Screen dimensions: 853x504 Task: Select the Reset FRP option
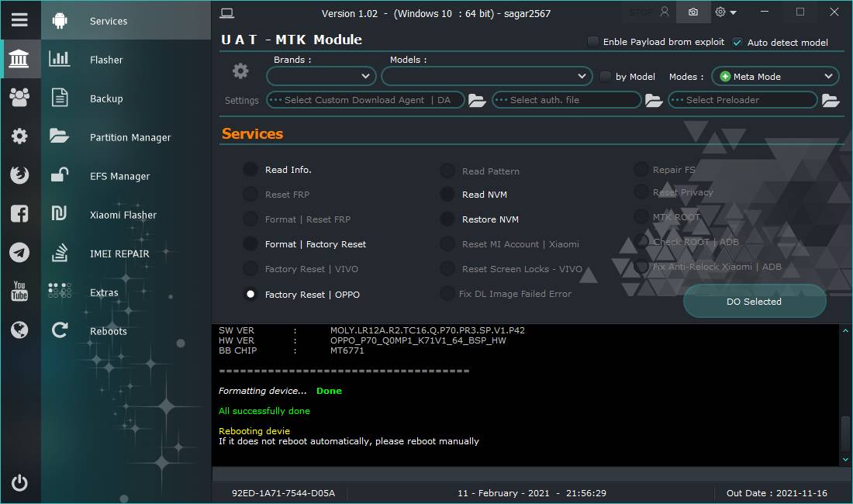[250, 194]
